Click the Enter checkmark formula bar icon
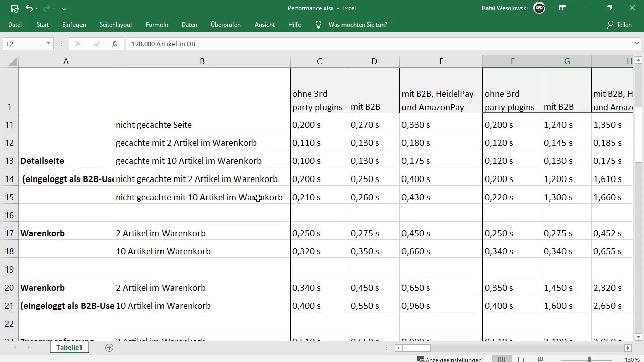 coord(96,44)
